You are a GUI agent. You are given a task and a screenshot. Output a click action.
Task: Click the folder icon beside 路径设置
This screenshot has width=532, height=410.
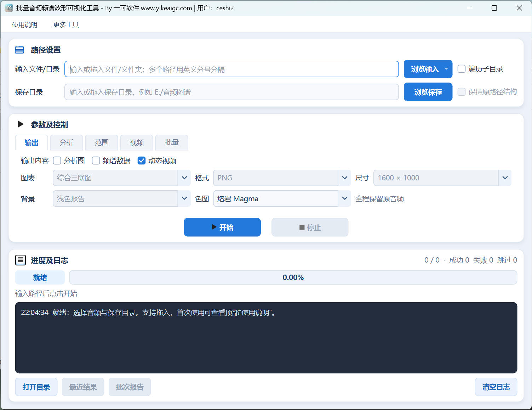(x=19, y=50)
